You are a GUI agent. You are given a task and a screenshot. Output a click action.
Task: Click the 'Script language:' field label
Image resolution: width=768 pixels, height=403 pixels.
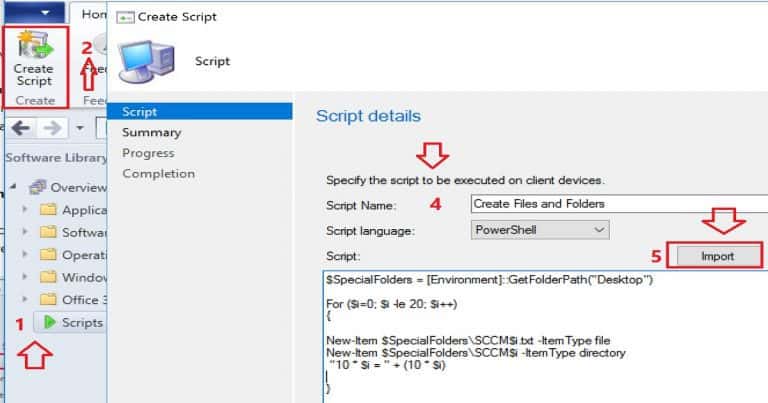(x=370, y=231)
